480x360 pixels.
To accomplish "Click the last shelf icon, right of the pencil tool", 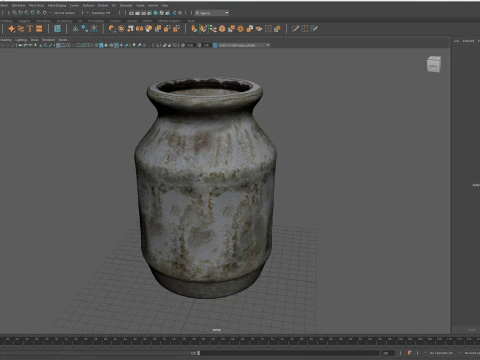I will (314, 29).
